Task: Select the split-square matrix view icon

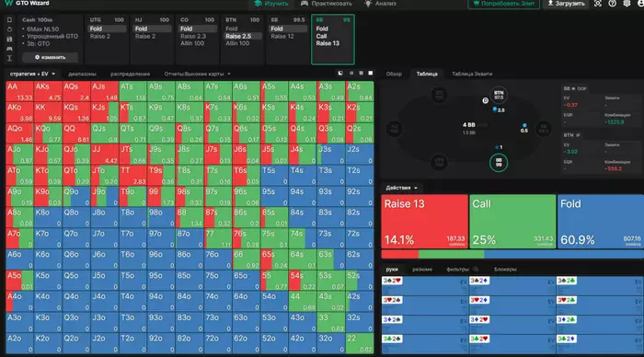Action: point(340,73)
